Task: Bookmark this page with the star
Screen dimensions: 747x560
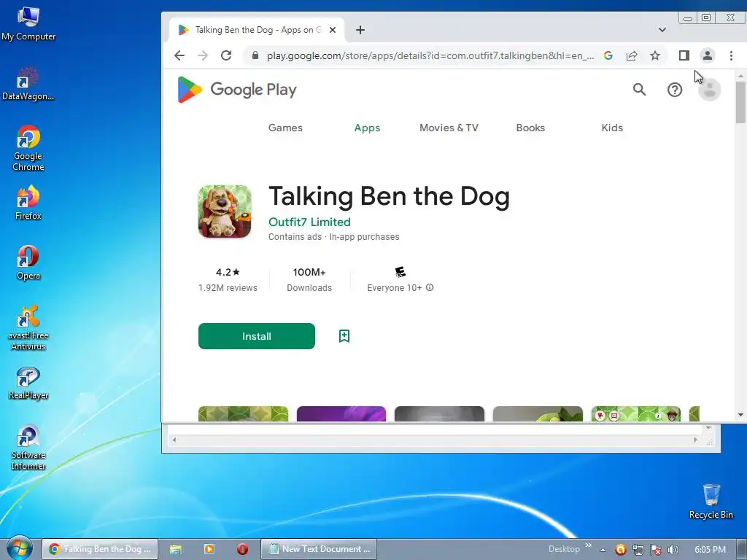Action: (655, 55)
